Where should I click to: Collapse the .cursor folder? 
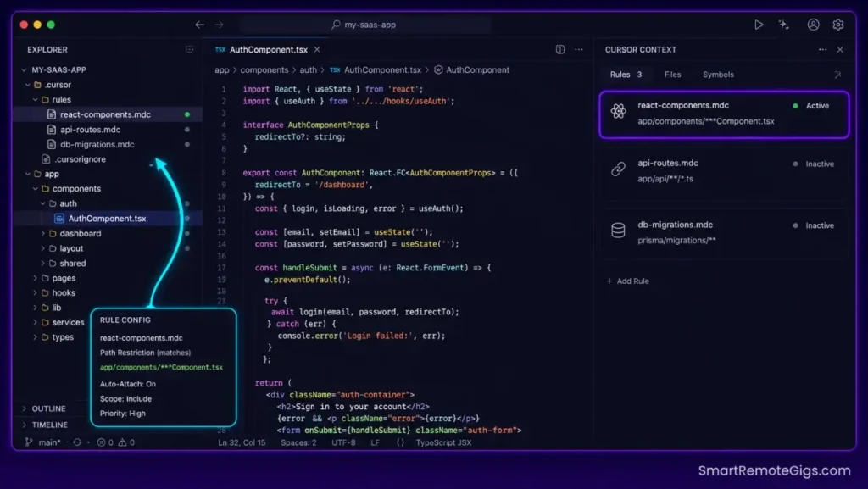[x=28, y=85]
